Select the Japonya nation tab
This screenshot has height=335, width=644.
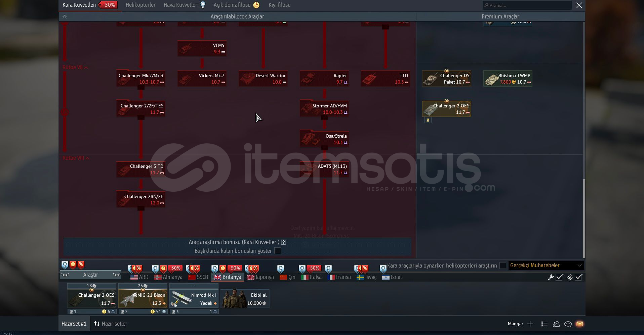(x=260, y=277)
